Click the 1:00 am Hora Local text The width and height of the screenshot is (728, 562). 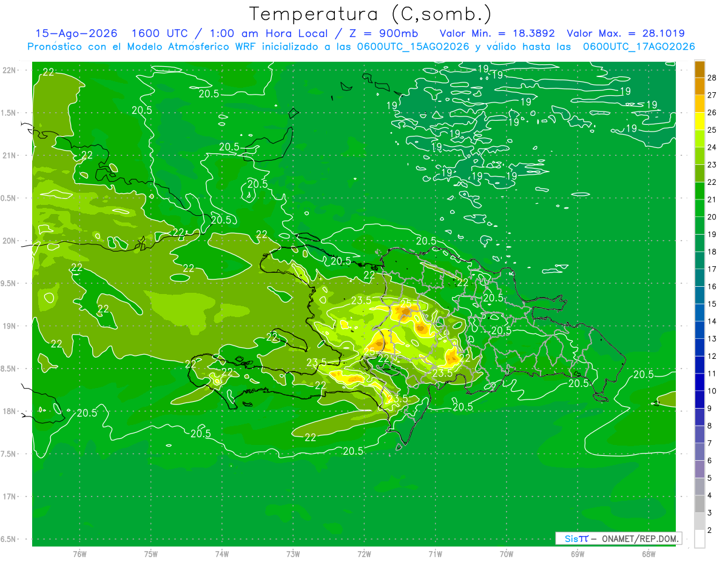click(x=269, y=33)
